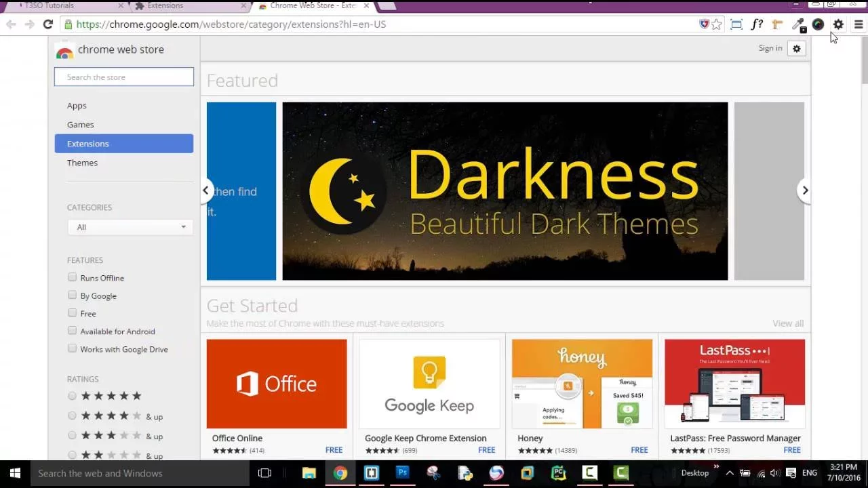Tick the Free feature checkbox

[72, 312]
